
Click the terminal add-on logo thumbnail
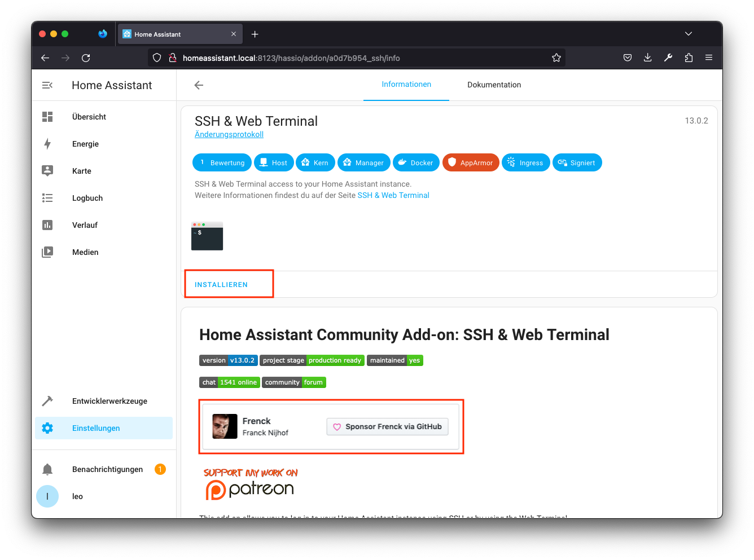coord(207,236)
